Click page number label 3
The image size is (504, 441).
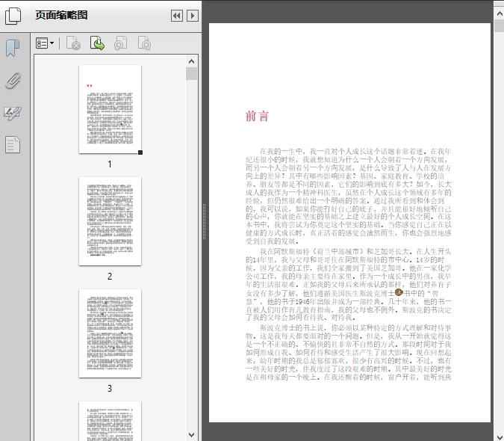click(110, 389)
